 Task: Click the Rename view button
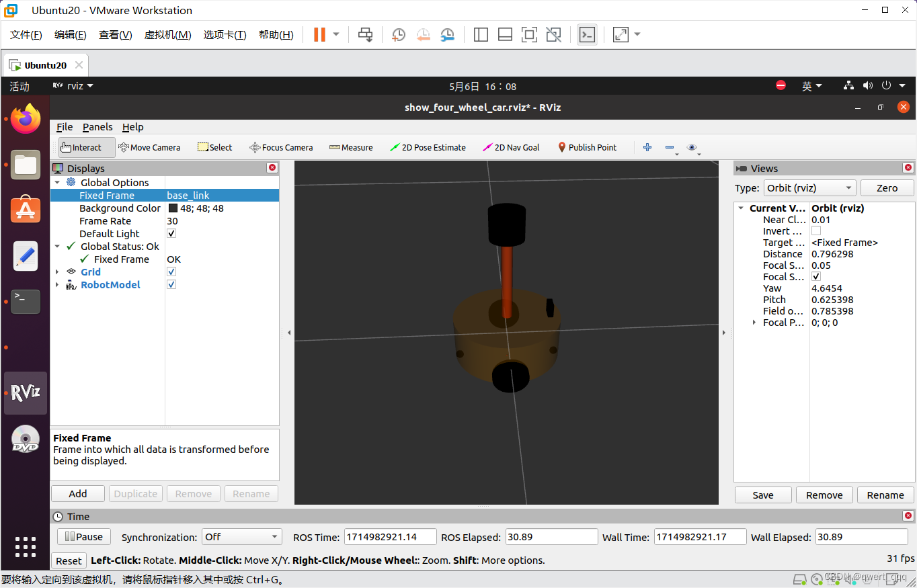point(885,495)
